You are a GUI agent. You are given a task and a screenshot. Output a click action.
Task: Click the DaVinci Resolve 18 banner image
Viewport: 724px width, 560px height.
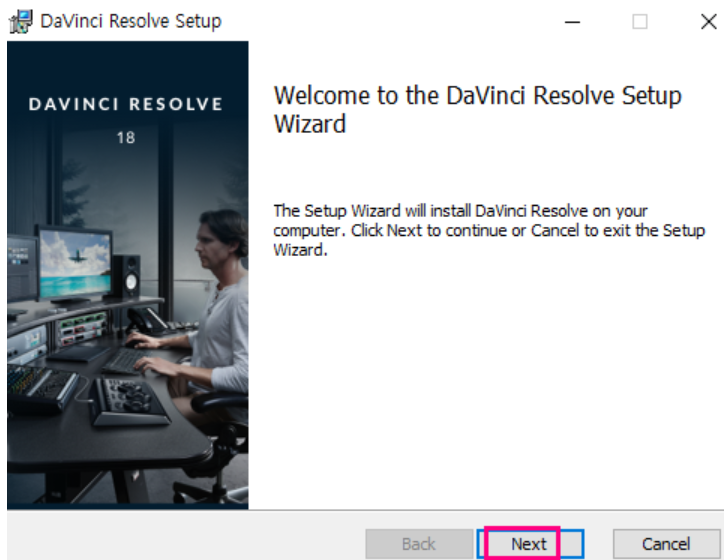127,275
